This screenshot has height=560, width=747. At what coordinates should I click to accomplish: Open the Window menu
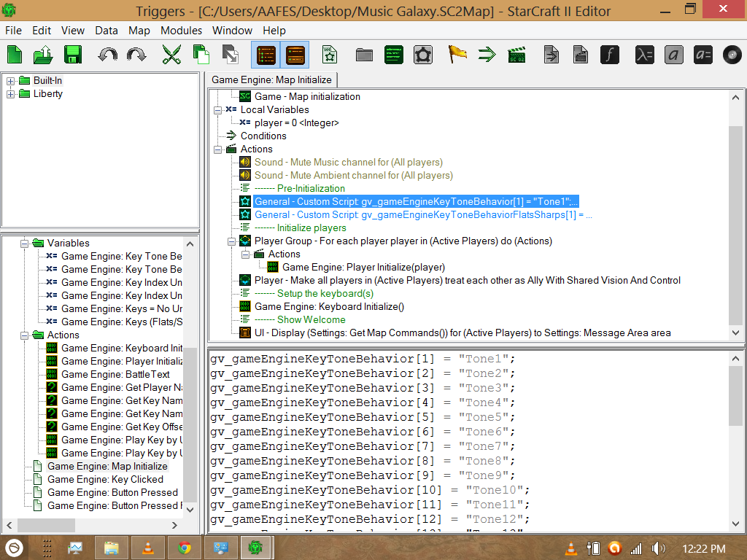click(x=232, y=31)
